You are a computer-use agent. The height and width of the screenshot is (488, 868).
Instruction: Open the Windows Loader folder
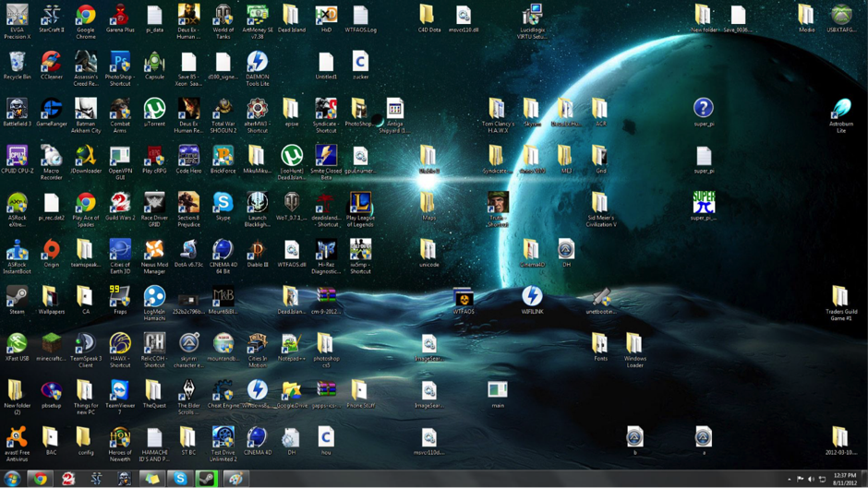(634, 343)
